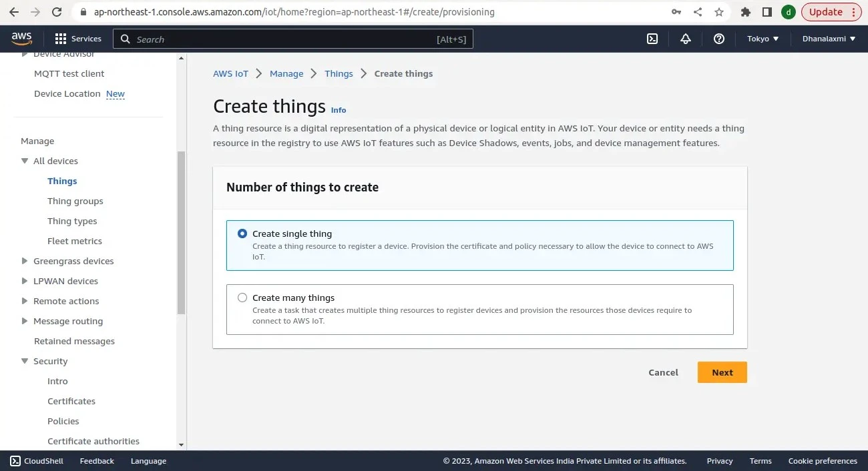Open the Tokyo region dropdown
This screenshot has height=471, width=868.
(x=763, y=39)
